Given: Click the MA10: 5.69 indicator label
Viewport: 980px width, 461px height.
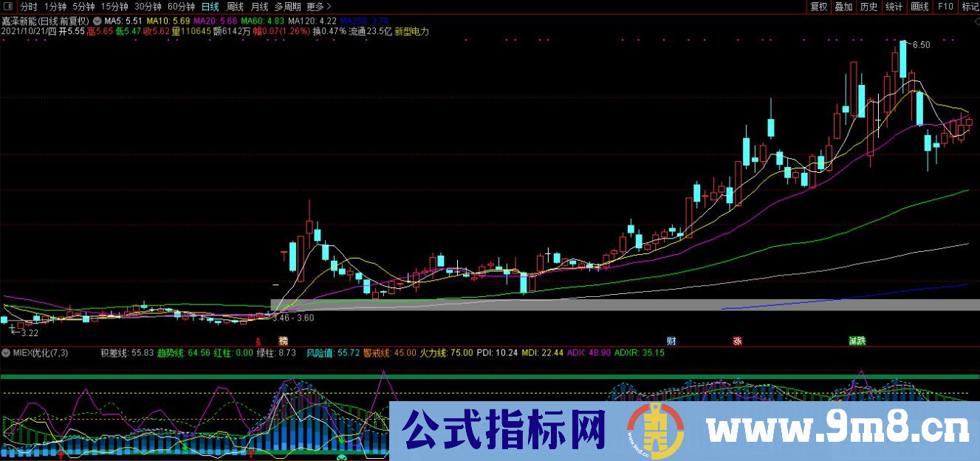Looking at the screenshot, I should (x=167, y=21).
